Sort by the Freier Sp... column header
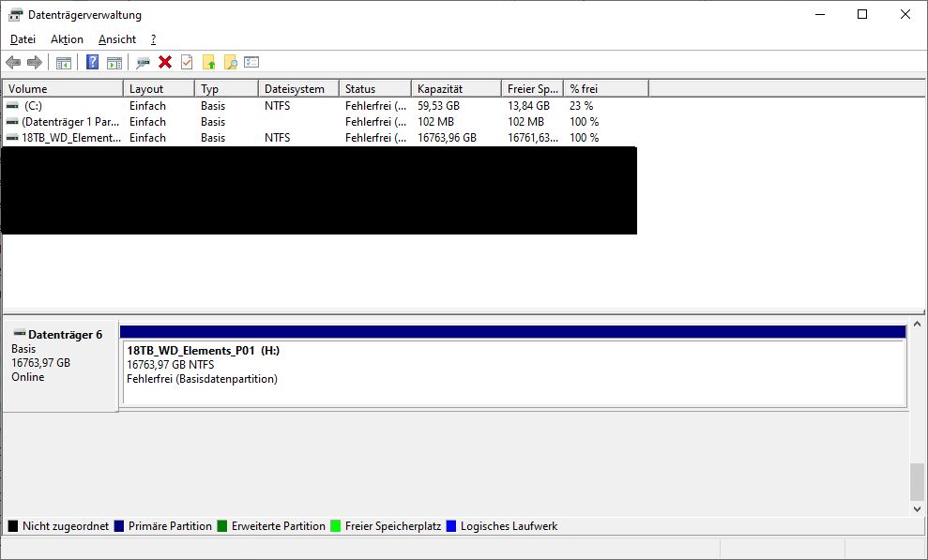928x560 pixels. 532,89
